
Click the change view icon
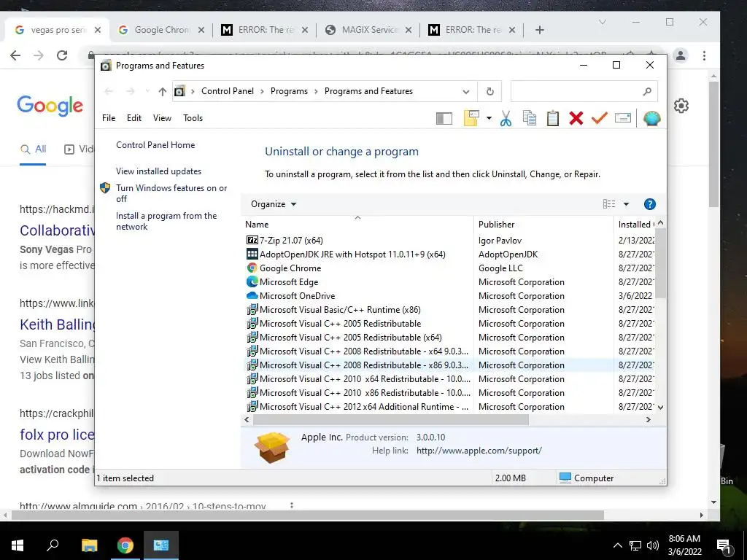tap(609, 204)
